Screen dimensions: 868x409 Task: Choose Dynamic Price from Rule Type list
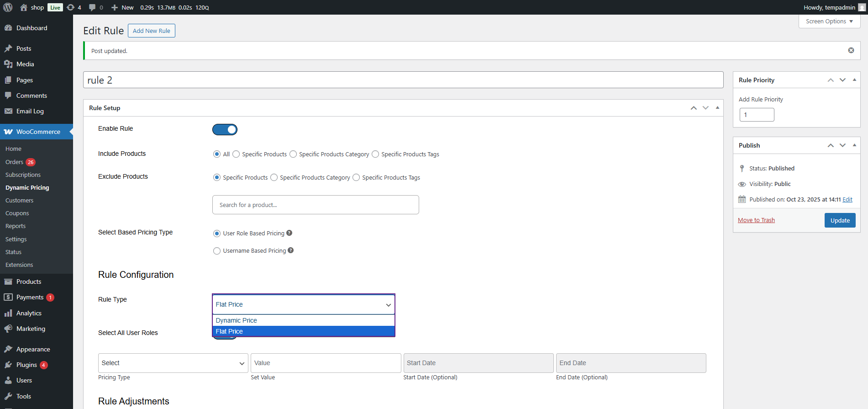pos(236,320)
